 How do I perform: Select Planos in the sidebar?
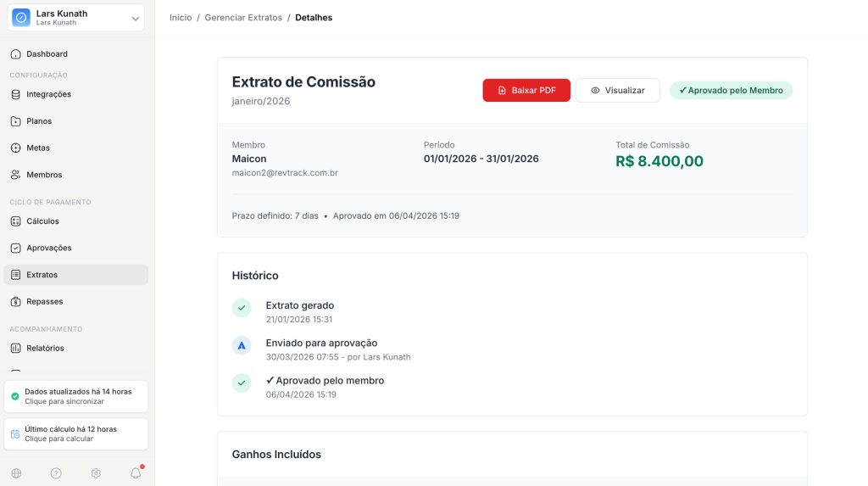39,121
